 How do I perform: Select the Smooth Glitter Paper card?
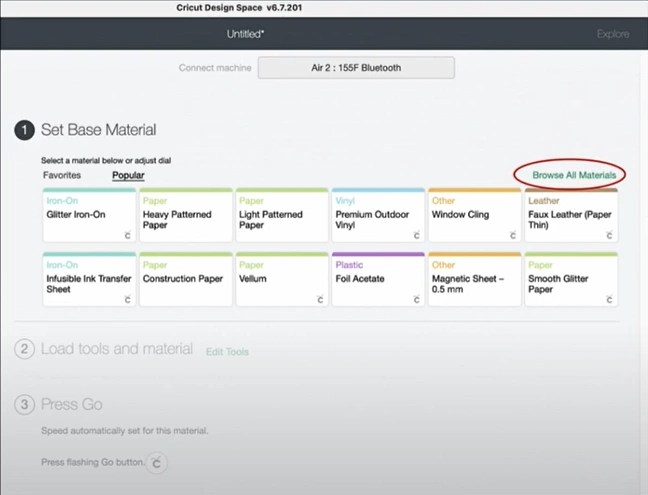pos(571,279)
